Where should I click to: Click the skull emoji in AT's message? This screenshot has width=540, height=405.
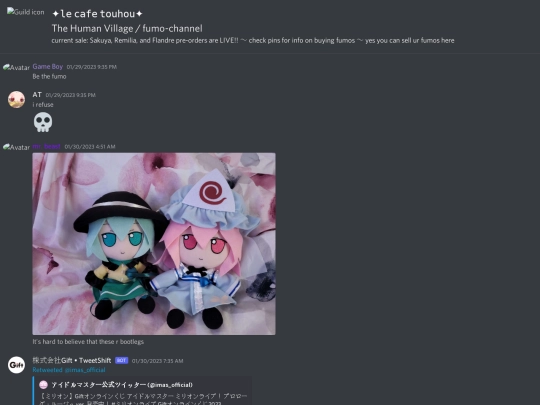pos(43,122)
